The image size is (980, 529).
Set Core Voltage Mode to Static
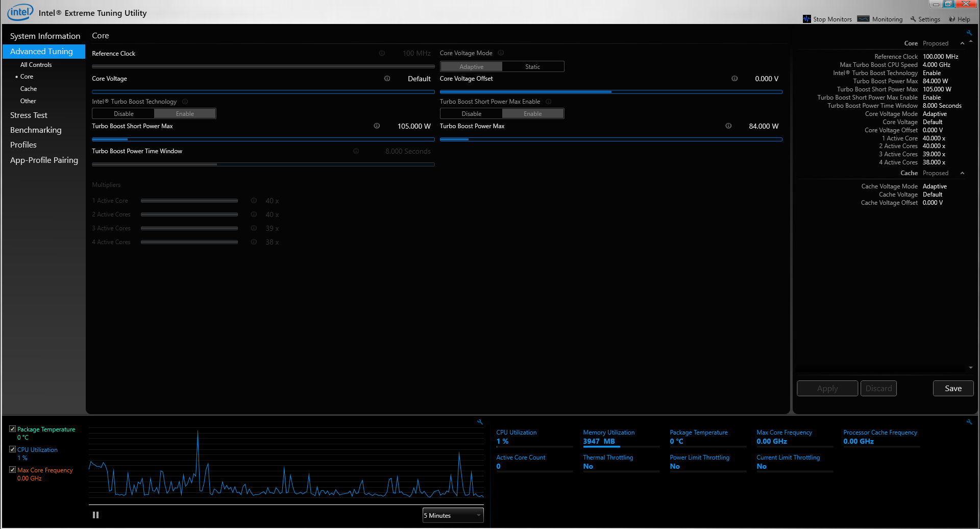click(533, 67)
